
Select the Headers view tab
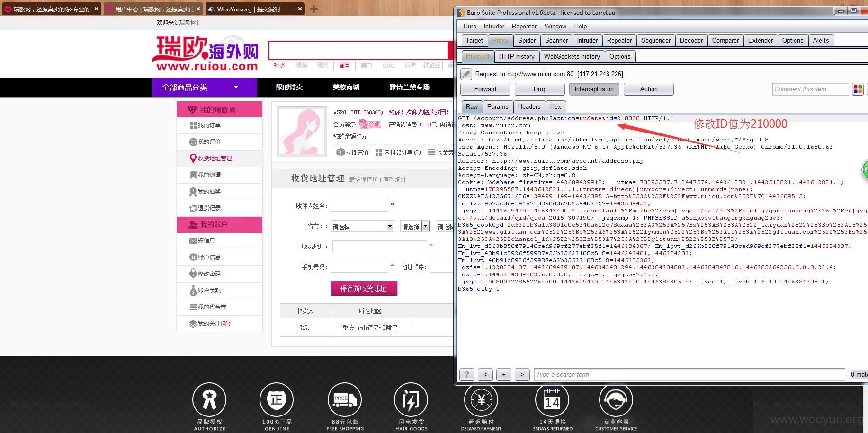coord(529,106)
